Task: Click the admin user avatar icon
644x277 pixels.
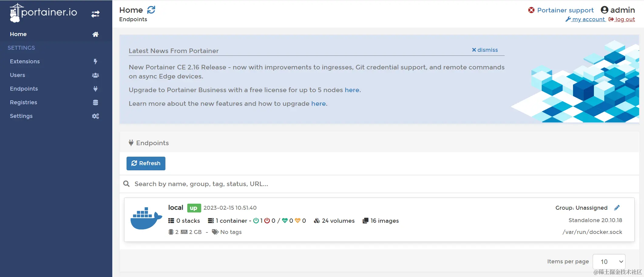Action: [x=605, y=10]
